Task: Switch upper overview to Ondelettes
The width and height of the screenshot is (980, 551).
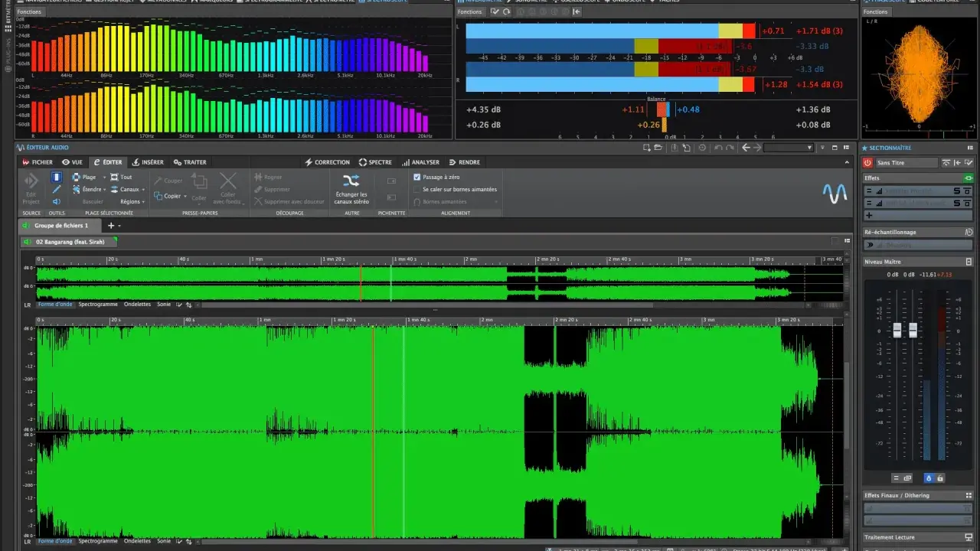Action: point(138,304)
